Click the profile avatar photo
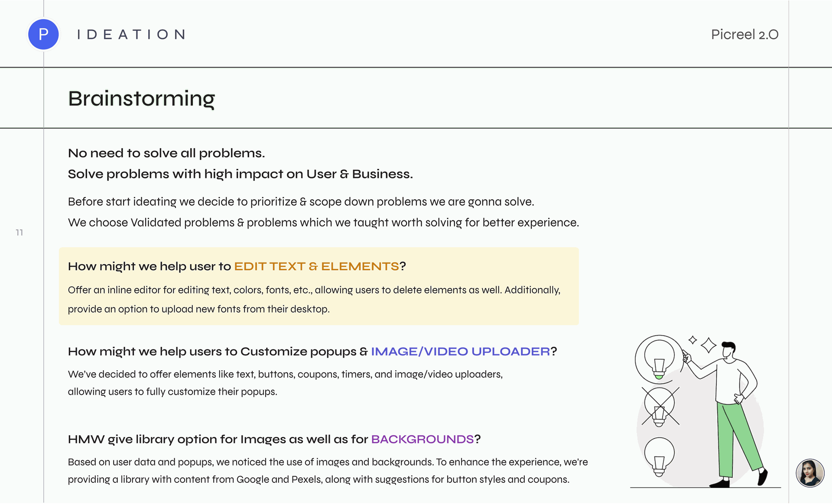Image resolution: width=832 pixels, height=504 pixels. click(809, 473)
